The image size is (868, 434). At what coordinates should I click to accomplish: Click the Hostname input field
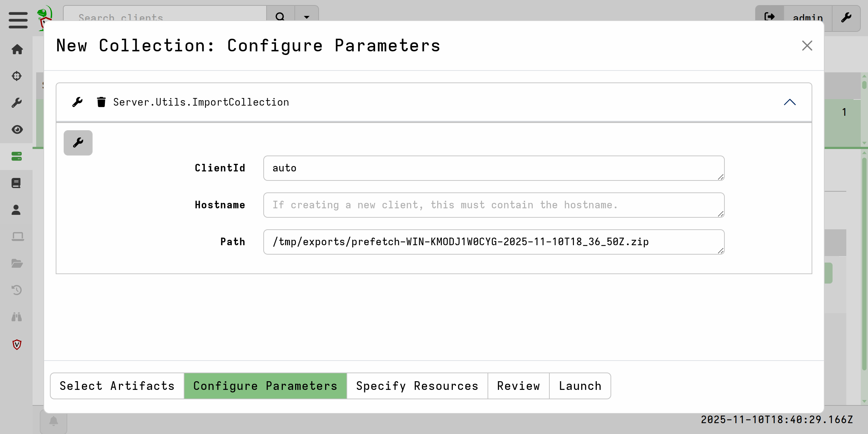tap(494, 205)
